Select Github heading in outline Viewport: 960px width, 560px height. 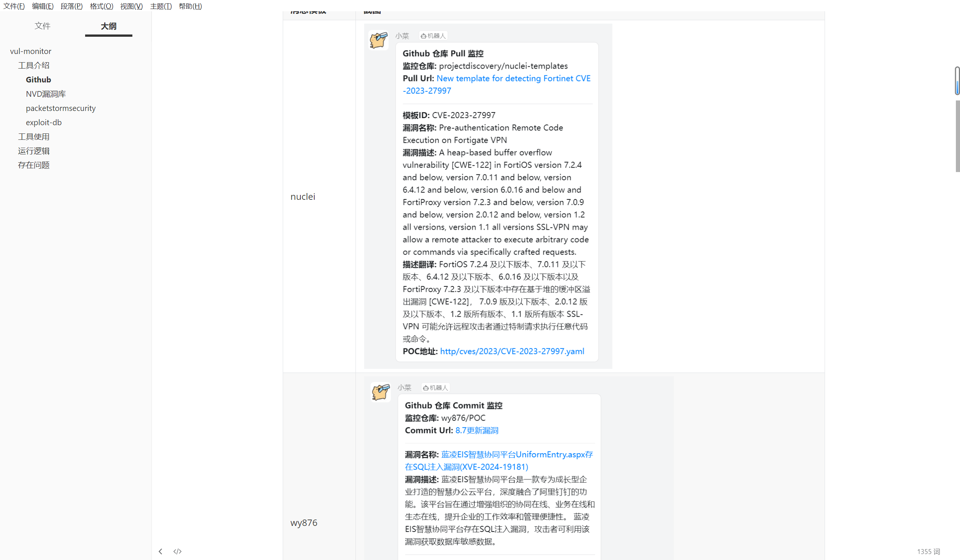point(39,79)
